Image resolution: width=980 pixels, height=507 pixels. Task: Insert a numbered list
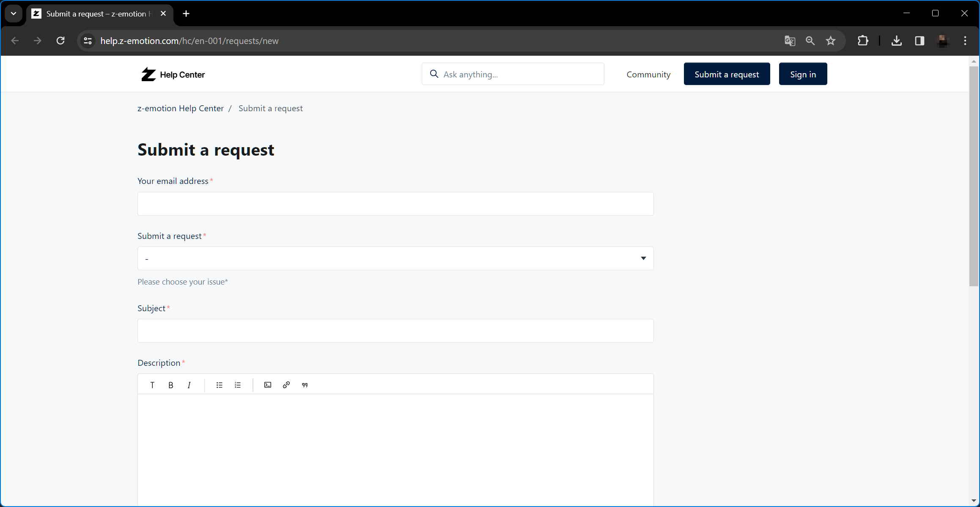point(238,385)
